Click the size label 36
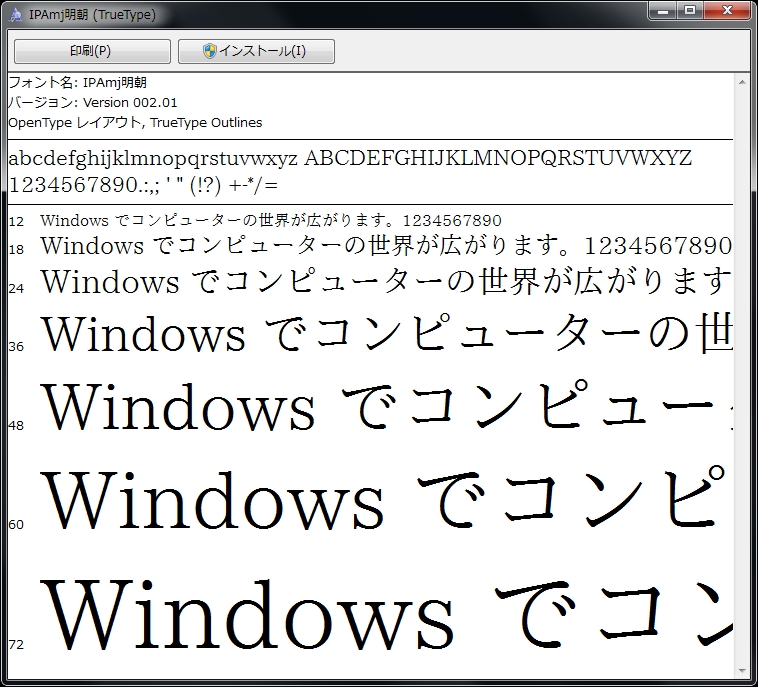 16,347
